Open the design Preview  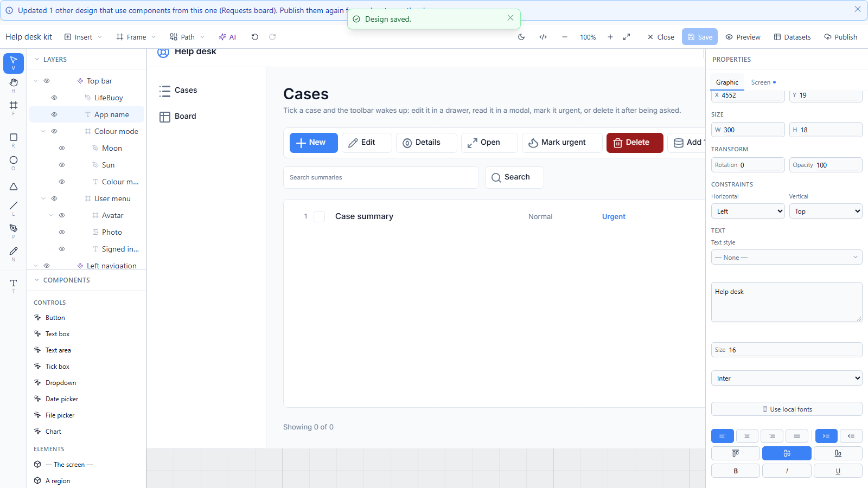click(x=743, y=37)
